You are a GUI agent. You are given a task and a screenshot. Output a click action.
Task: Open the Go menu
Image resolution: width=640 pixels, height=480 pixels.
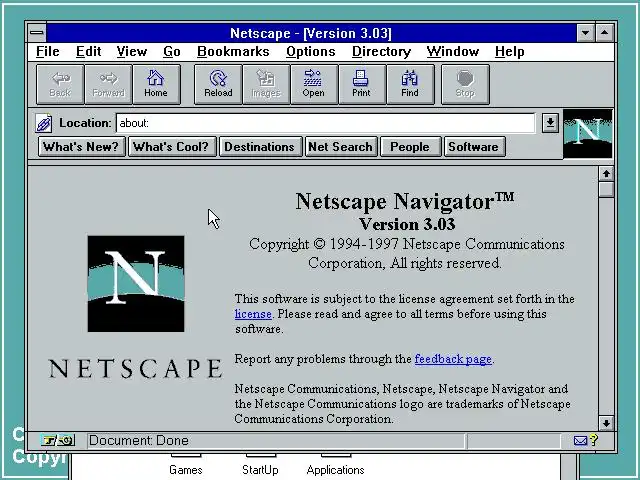point(172,52)
